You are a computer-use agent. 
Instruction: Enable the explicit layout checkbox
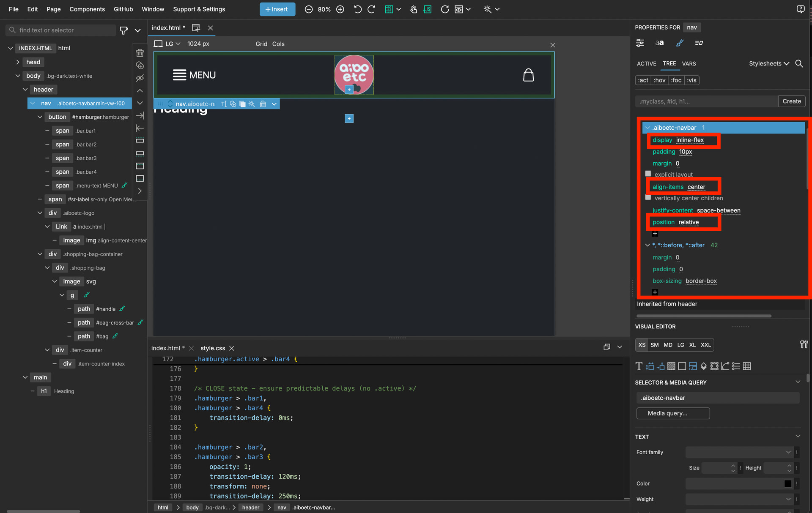click(x=648, y=174)
